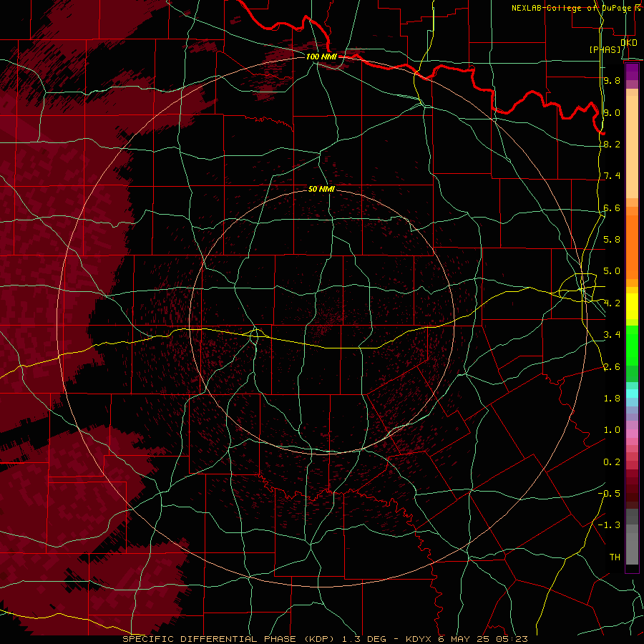The image size is (644, 644).
Task: Click the 1.8 scale value
Action: 612,399
